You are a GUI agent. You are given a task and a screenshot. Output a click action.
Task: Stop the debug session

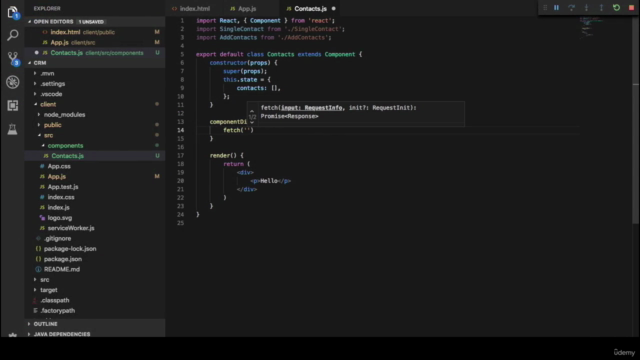631,8
